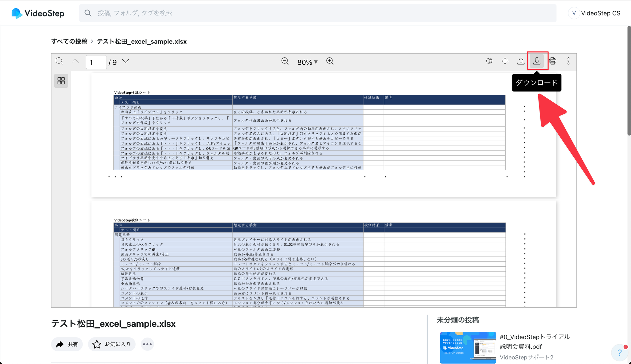Go to previous page with up chevron

75,61
